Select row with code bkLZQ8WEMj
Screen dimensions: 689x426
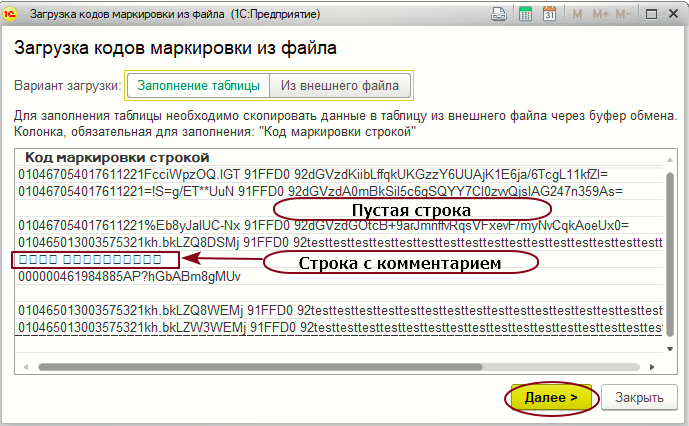(339, 311)
